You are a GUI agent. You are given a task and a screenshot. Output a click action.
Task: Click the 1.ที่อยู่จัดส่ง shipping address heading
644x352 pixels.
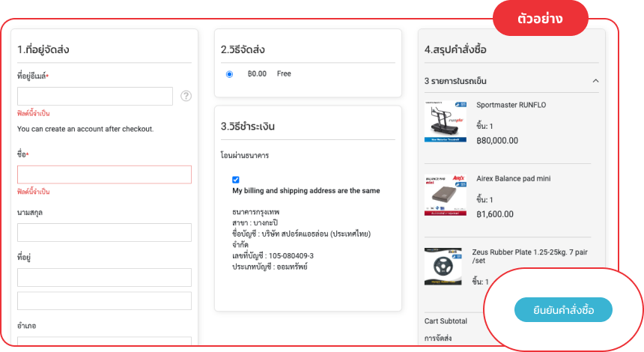point(43,49)
